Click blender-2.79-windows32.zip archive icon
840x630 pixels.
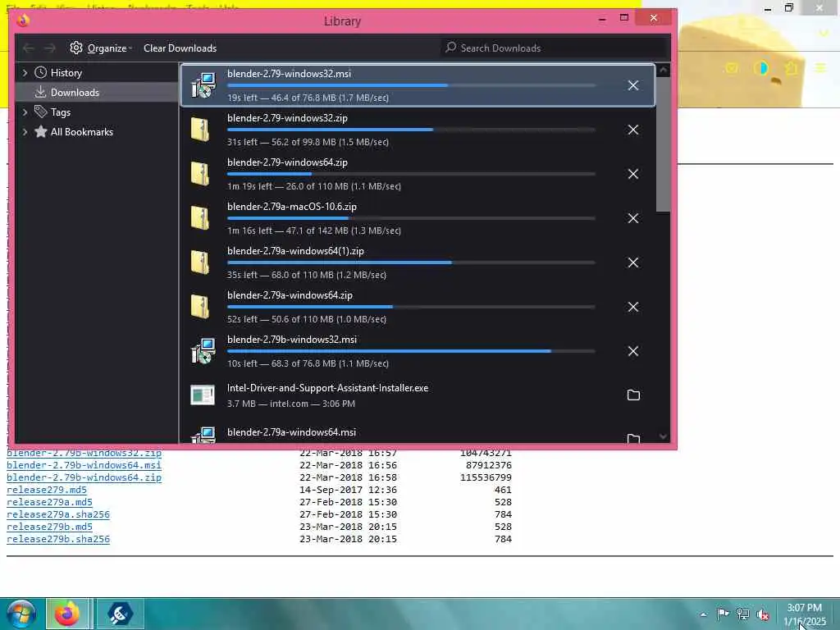tap(200, 130)
